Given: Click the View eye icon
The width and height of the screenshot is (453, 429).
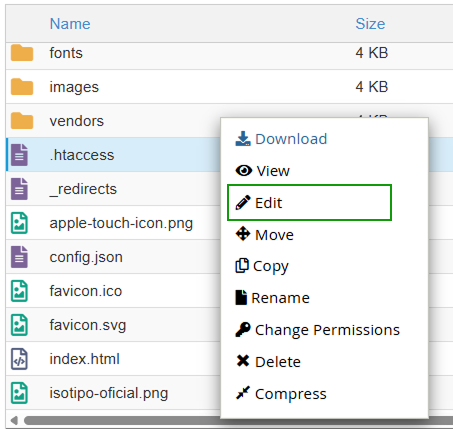Looking at the screenshot, I should coord(244,171).
